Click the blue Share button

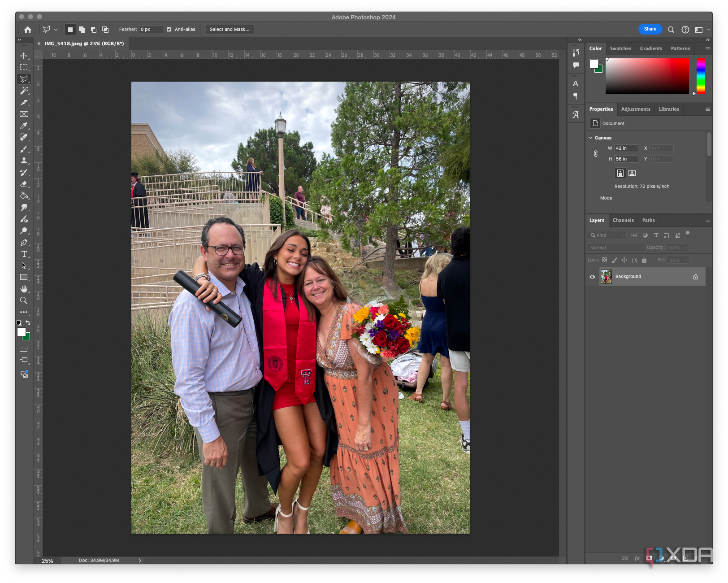click(x=650, y=29)
